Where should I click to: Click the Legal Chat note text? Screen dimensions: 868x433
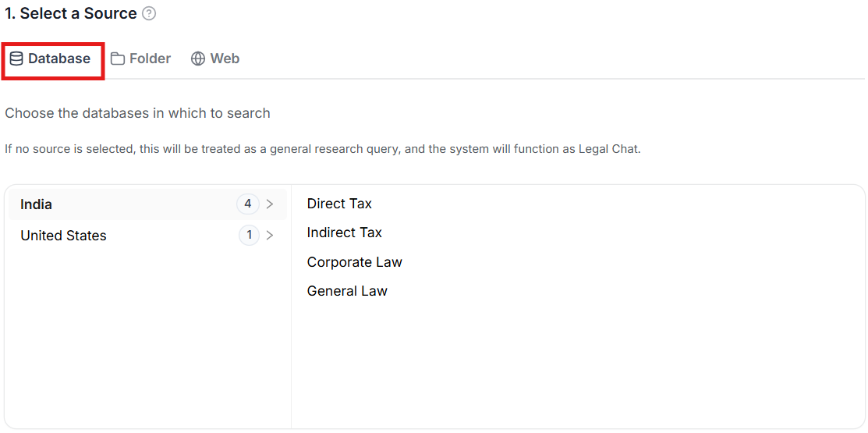coord(322,149)
